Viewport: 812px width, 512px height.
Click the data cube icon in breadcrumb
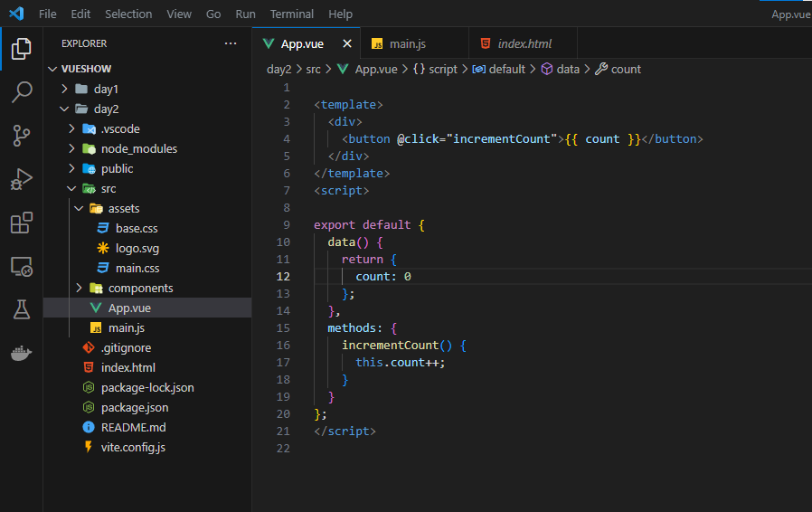547,69
